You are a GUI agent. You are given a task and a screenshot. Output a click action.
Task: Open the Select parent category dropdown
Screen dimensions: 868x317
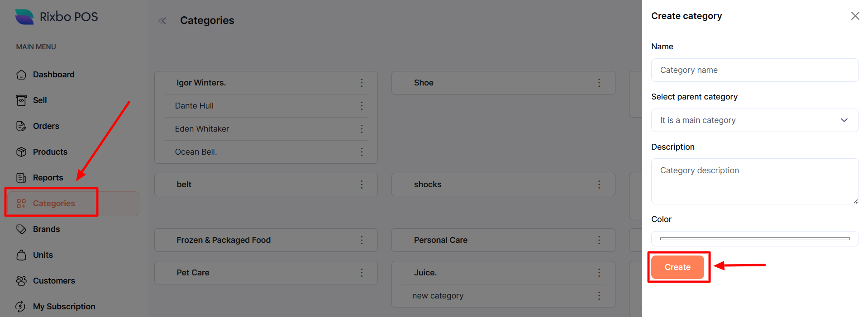pyautogui.click(x=754, y=120)
